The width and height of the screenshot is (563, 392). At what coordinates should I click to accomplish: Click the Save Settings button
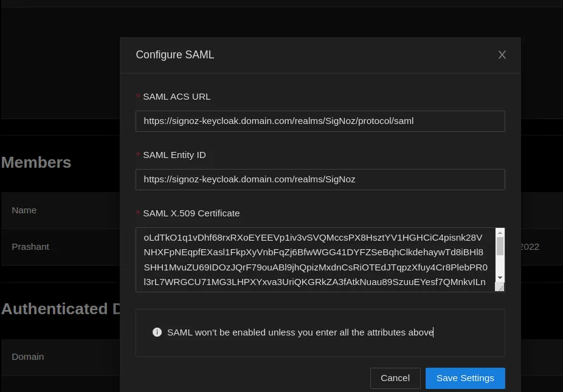coord(465,379)
